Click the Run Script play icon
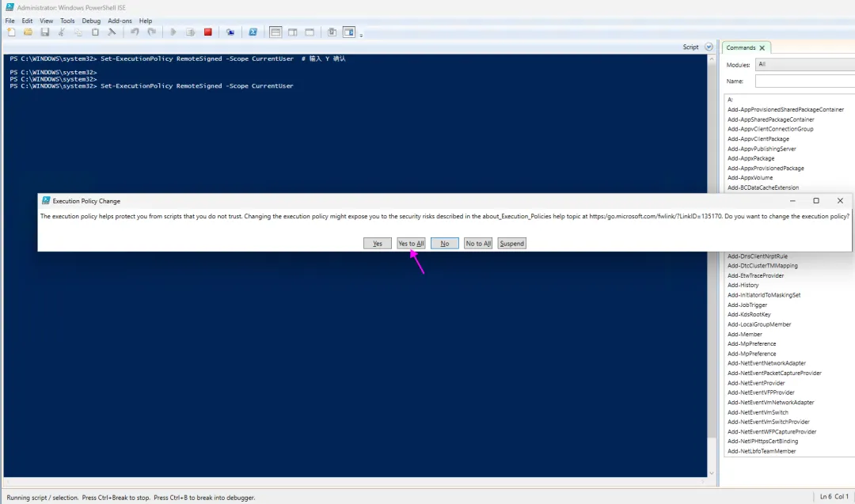The height and width of the screenshot is (504, 855). 173,32
